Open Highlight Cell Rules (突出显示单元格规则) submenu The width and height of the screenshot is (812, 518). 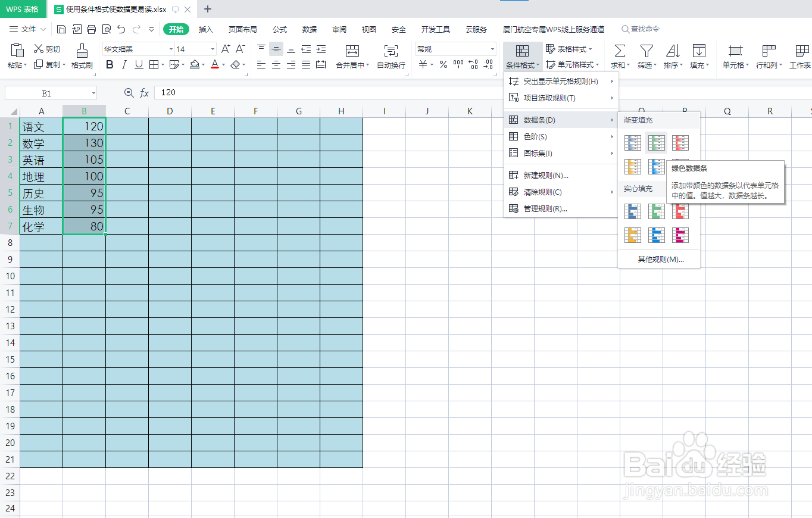click(x=561, y=82)
